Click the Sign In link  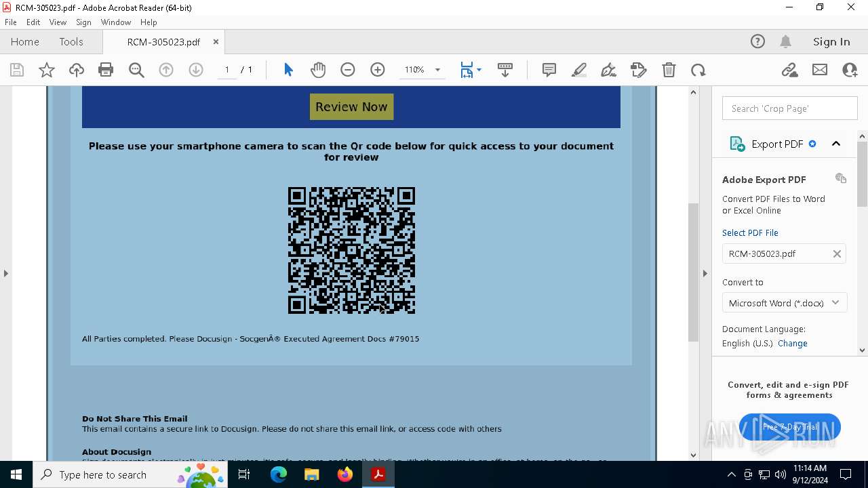(x=831, y=42)
